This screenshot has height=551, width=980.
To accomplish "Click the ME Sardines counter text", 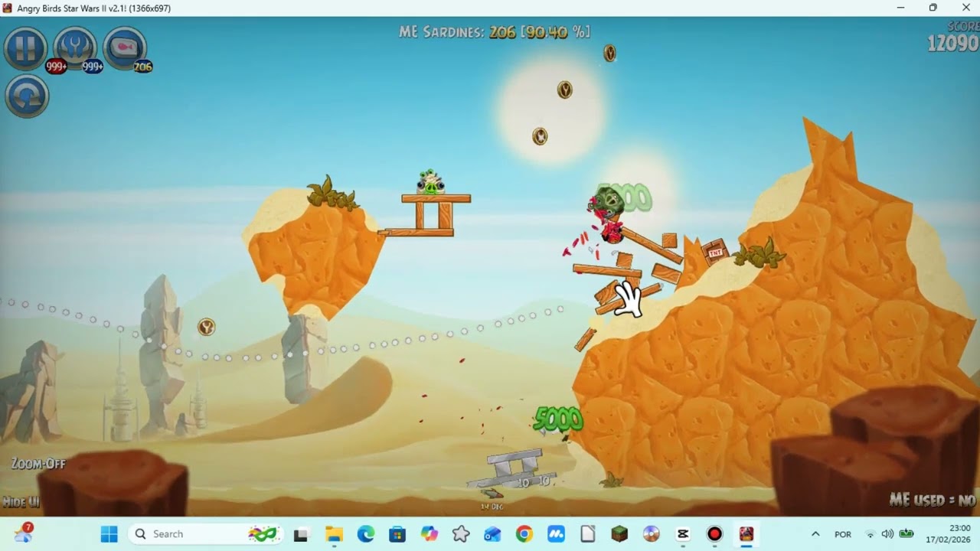I will pos(495,32).
